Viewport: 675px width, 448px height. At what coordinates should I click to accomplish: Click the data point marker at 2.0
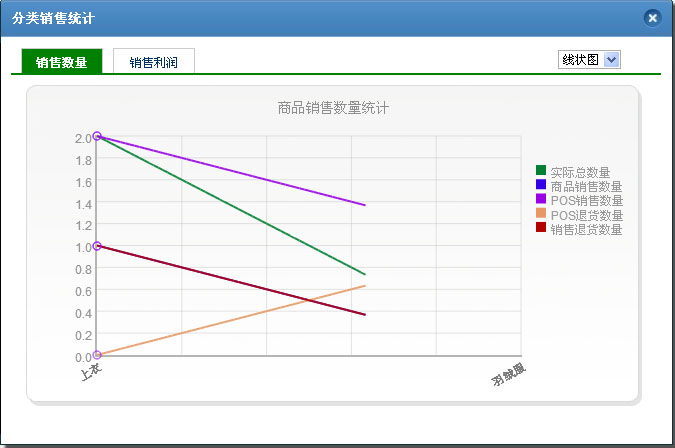point(97,136)
